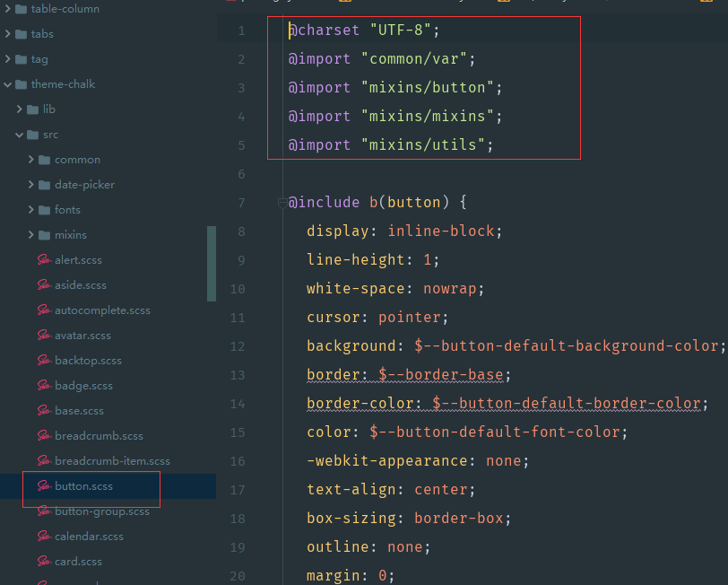Click Sass icon of alert.scss

[x=44, y=259]
